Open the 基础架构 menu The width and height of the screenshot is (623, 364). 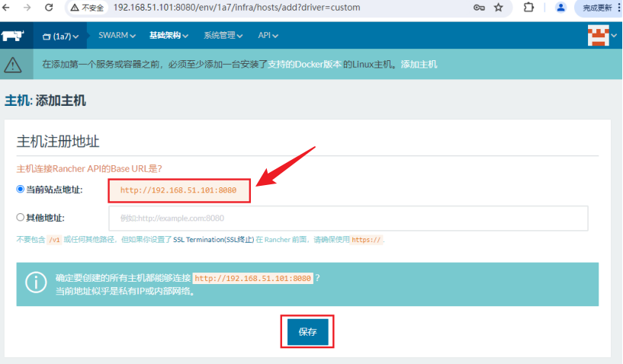[169, 35]
